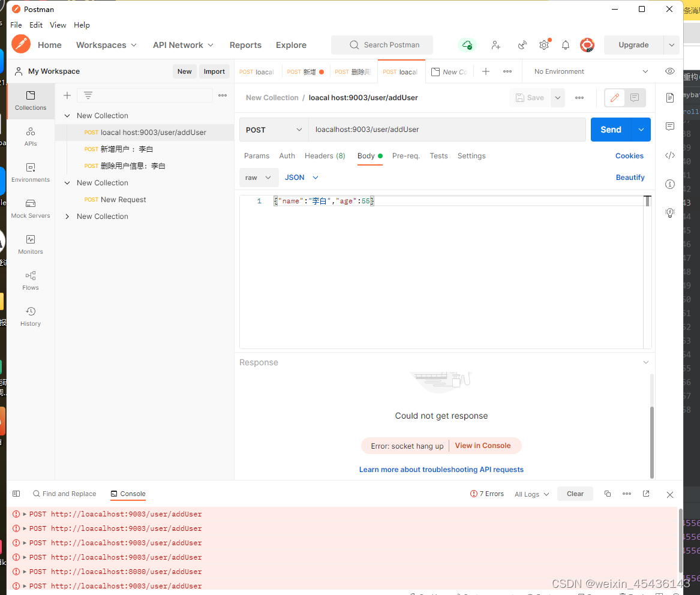Screen dimensions: 700x595
Task: Open the request info icon
Action: [669, 184]
